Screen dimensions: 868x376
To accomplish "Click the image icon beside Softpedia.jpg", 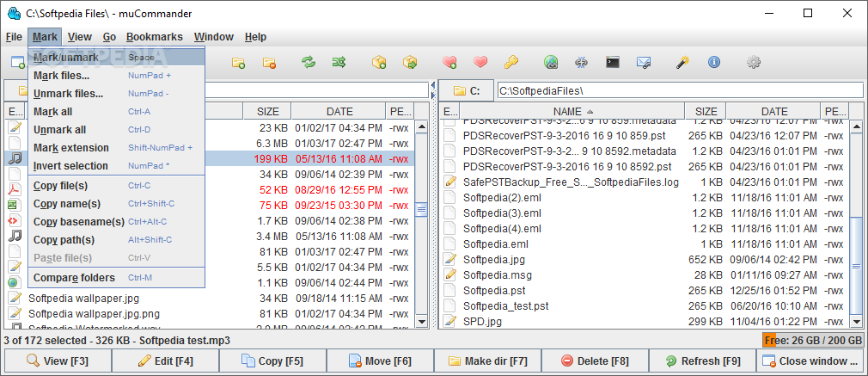I will click(x=450, y=259).
